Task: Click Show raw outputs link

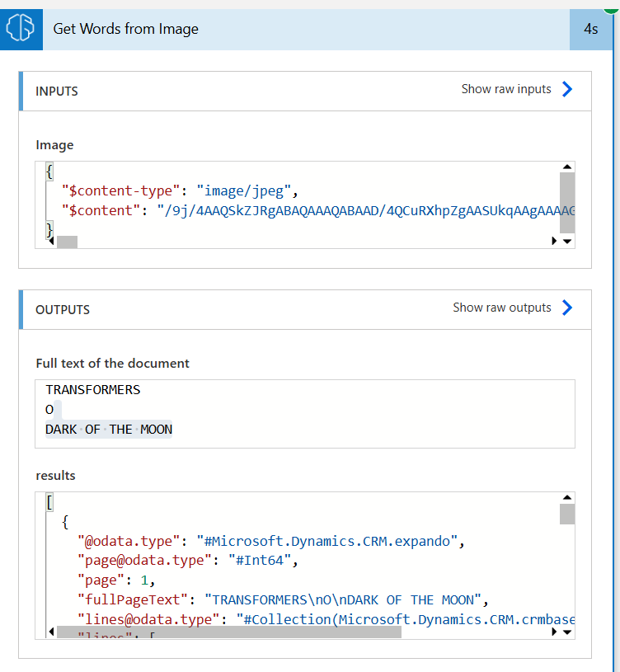Action: pos(502,308)
